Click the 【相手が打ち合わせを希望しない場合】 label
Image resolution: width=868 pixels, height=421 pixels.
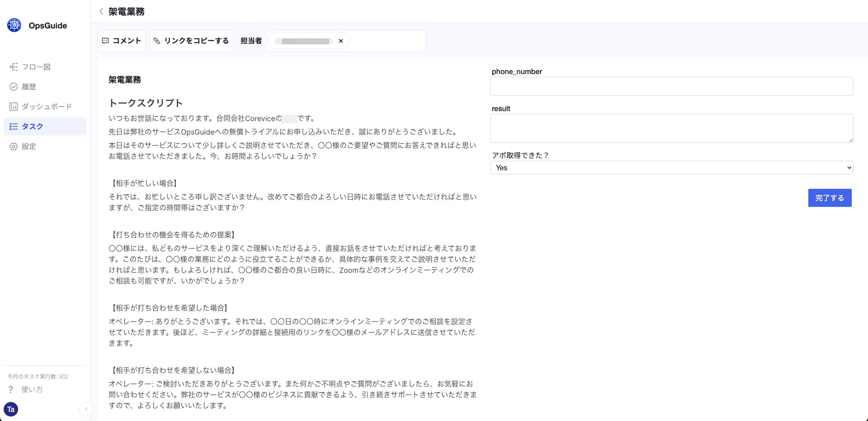[x=173, y=370]
